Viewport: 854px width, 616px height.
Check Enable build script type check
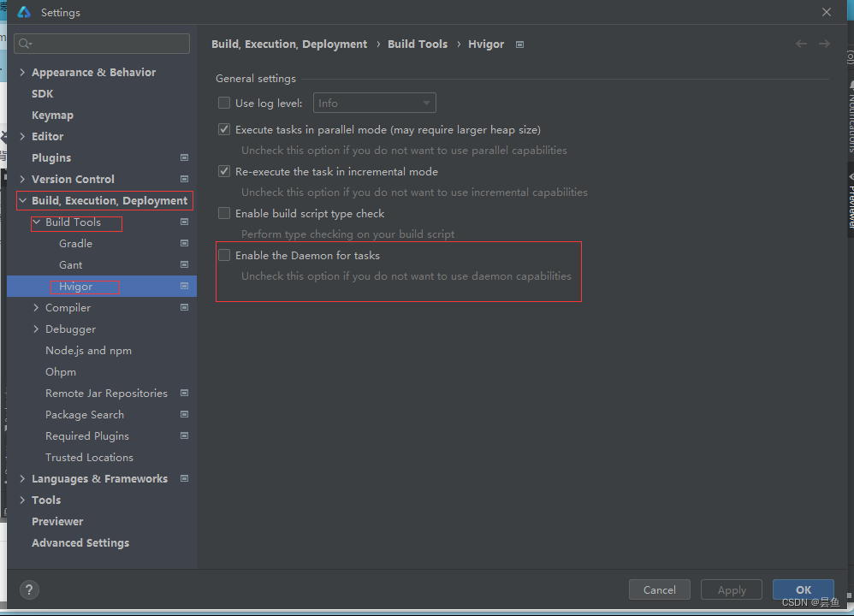point(223,213)
